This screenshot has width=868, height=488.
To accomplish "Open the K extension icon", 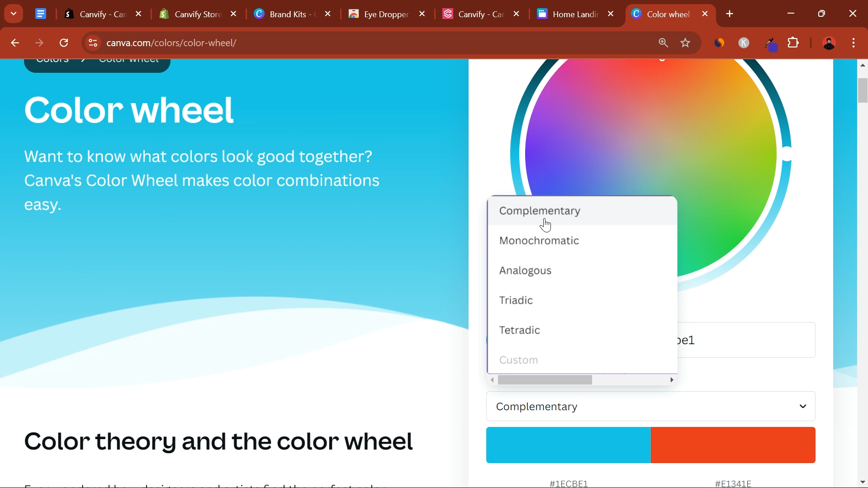I will [x=744, y=43].
